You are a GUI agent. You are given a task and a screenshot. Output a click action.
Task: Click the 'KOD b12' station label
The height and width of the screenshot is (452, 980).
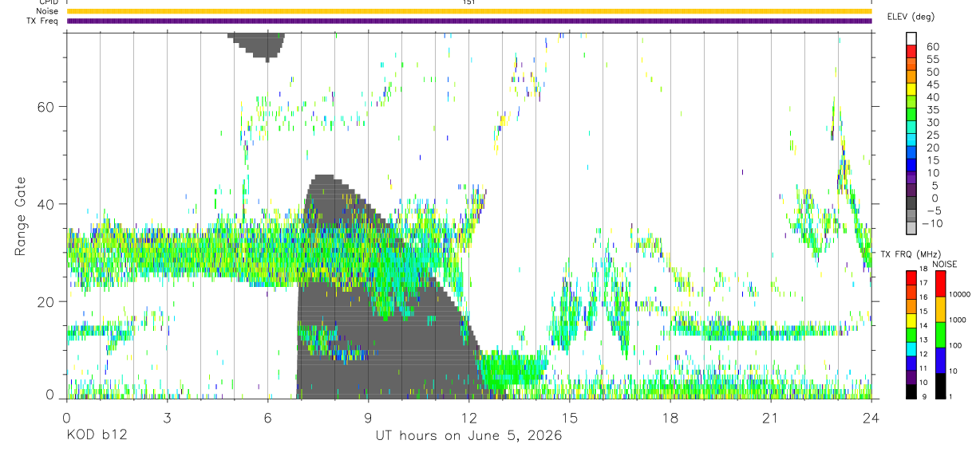tap(96, 436)
